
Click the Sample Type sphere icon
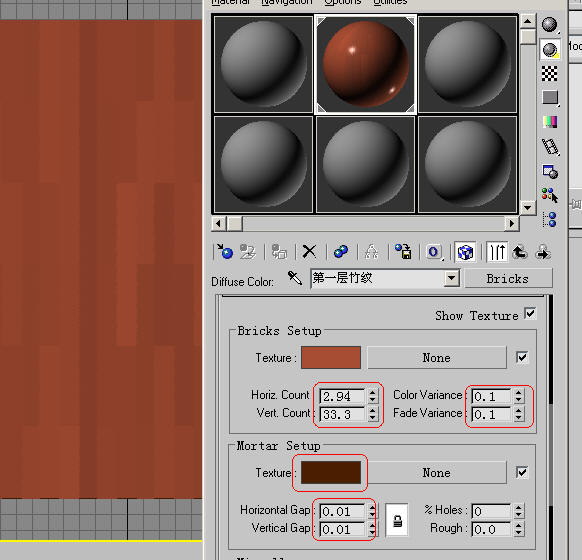click(x=549, y=25)
